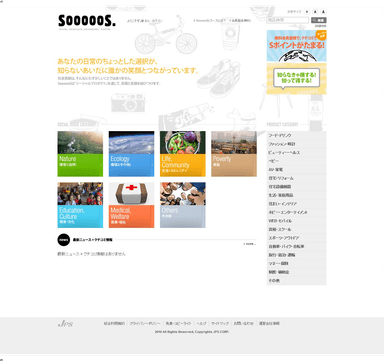Screen dimensions: 384x361
Task: Open the Nature category tile
Action: 80,154
